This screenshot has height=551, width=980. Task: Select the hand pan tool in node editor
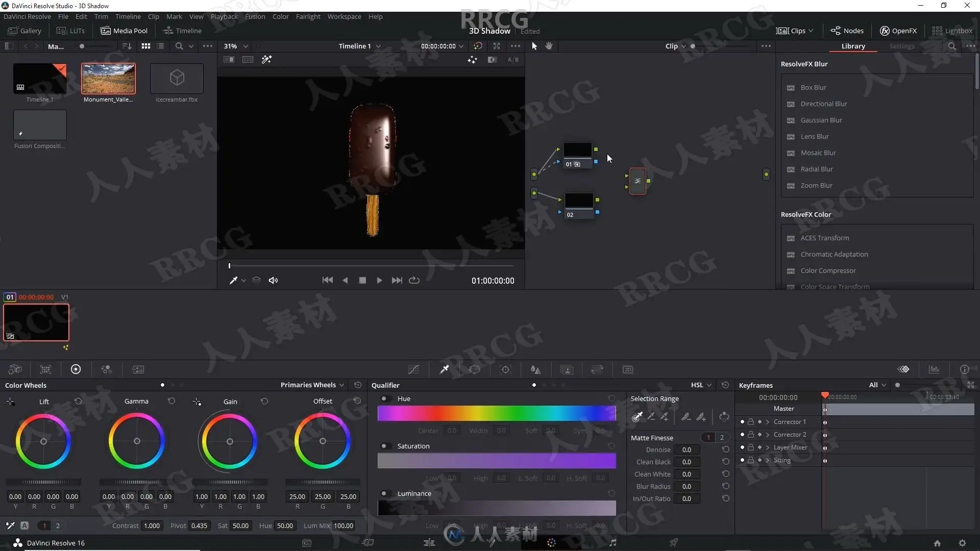[549, 46]
